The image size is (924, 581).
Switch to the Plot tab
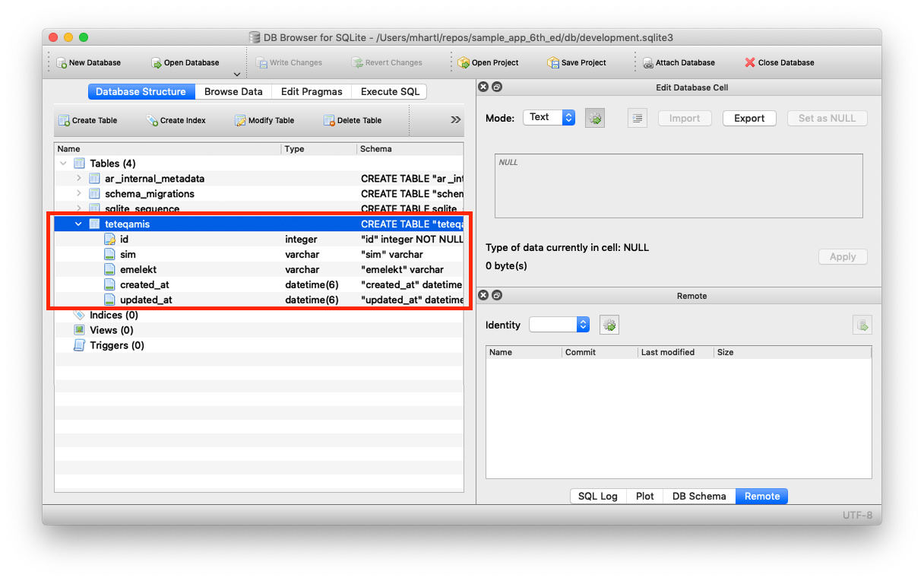pos(645,496)
